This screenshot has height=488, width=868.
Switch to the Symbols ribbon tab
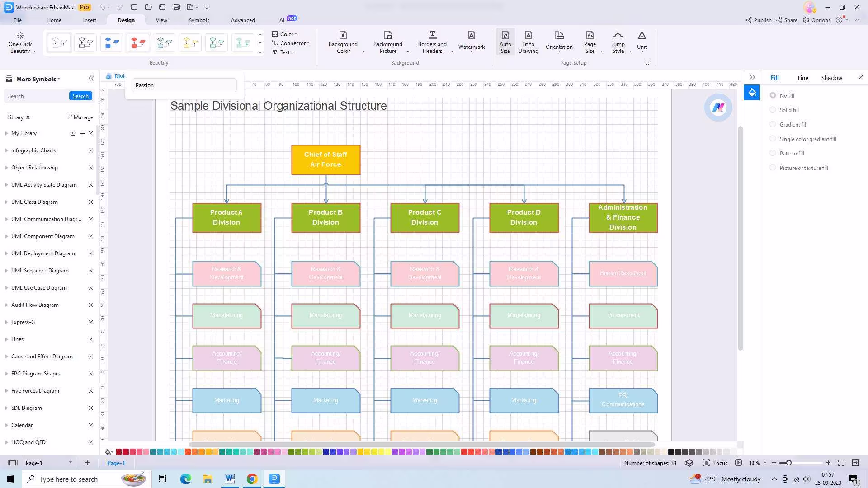(199, 20)
